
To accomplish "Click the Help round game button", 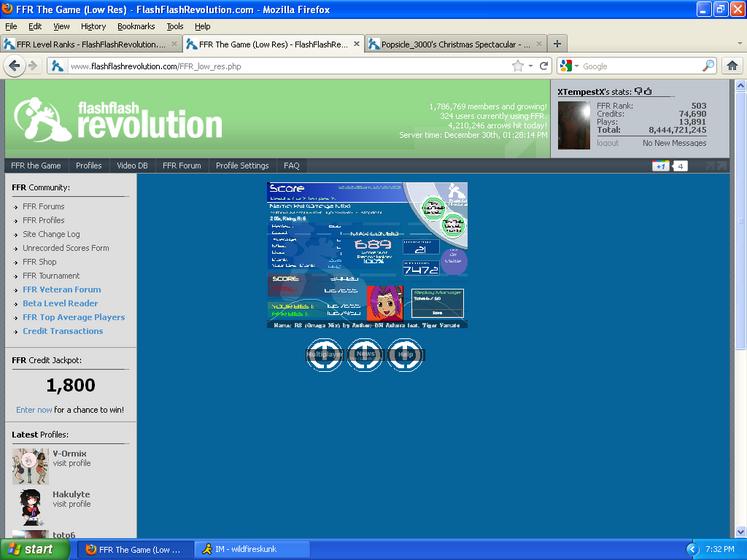I will tap(405, 355).
